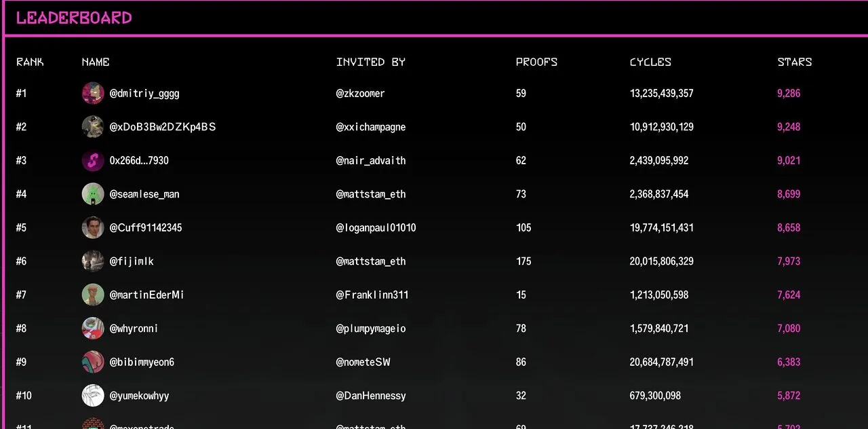Click the green avatar of @seamlese_man
The width and height of the screenshot is (868, 429).
(x=93, y=194)
